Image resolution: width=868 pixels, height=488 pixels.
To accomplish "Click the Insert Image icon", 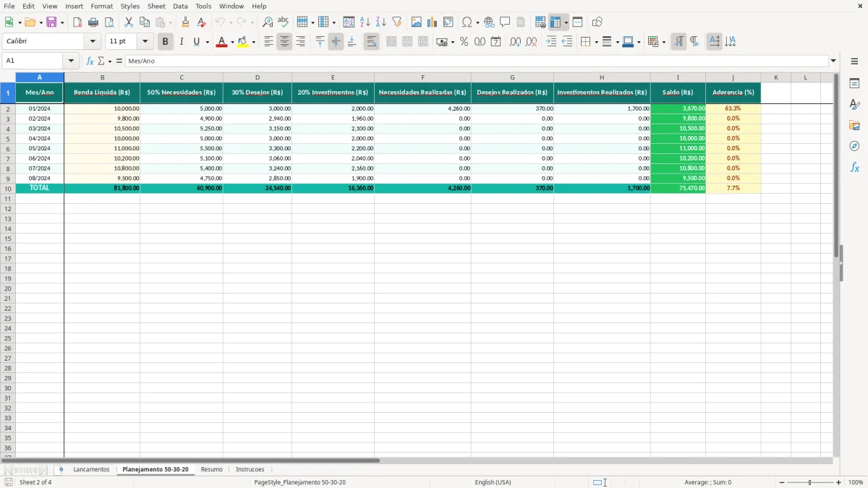I will pyautogui.click(x=416, y=22).
